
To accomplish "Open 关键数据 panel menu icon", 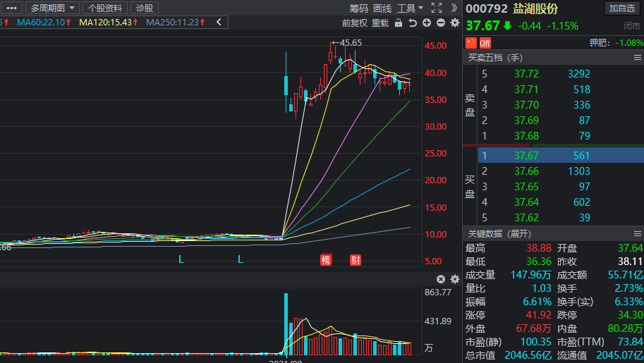I will (637, 233).
